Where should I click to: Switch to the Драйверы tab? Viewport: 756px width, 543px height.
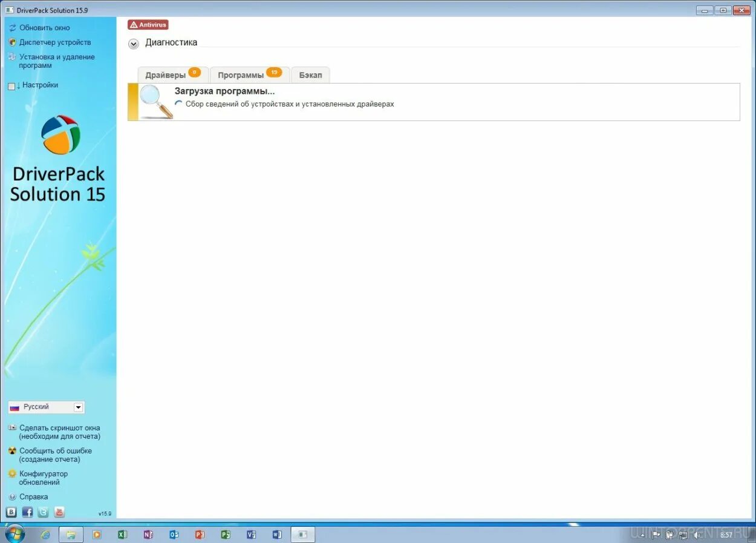tap(173, 75)
